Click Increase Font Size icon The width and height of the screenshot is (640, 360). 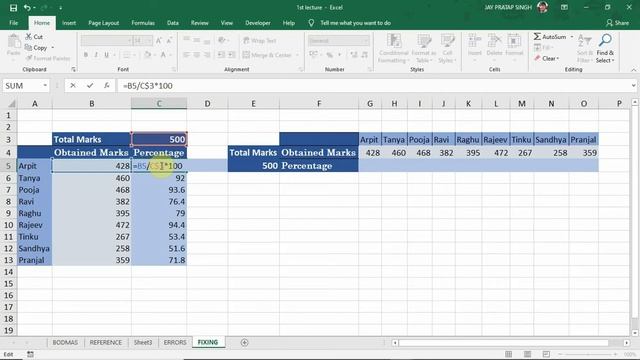(x=159, y=40)
